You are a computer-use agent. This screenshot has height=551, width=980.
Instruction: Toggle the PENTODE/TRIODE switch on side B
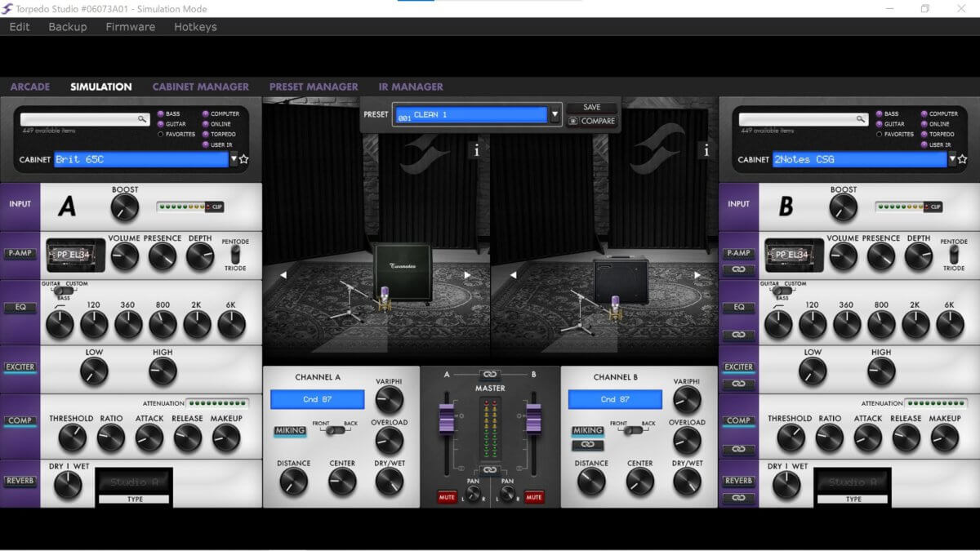point(954,255)
